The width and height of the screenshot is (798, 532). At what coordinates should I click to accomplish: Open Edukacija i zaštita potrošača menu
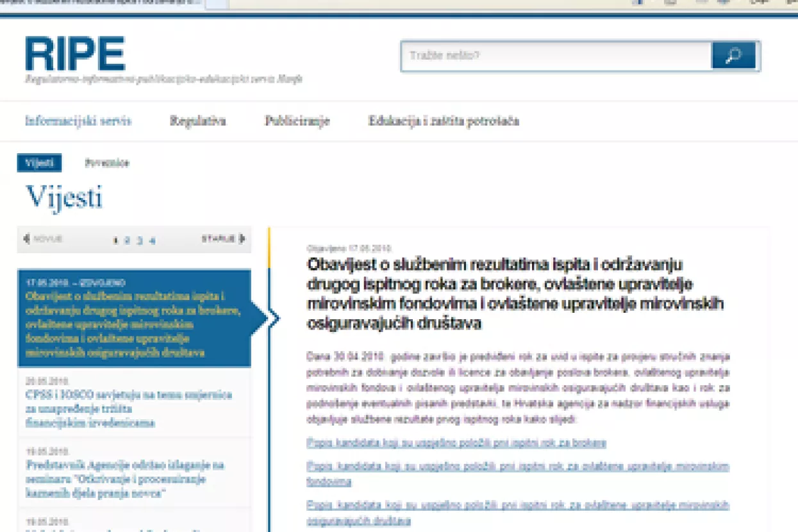444,121
